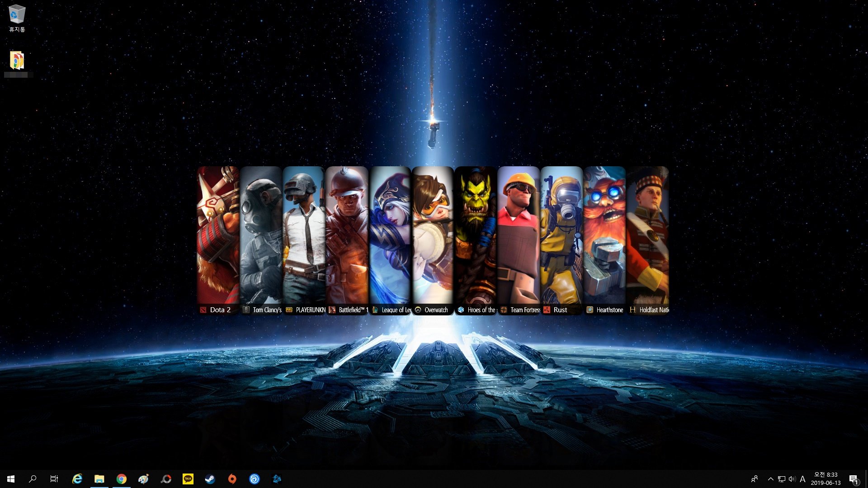The height and width of the screenshot is (488, 868).
Task: Open the volume control tray icon
Action: (x=792, y=479)
